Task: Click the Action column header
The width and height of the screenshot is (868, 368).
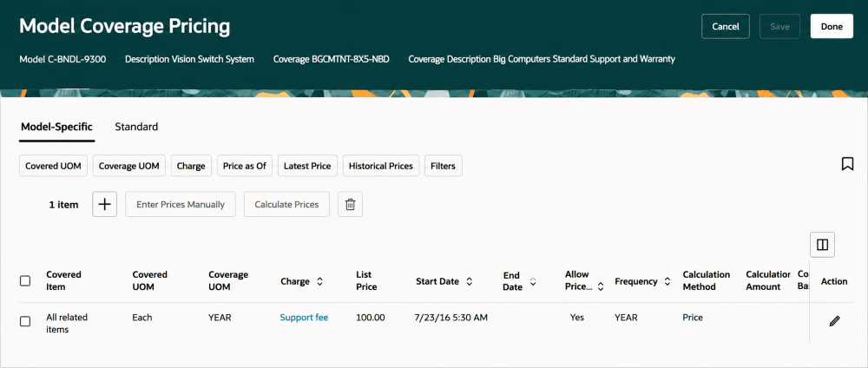Action: point(833,281)
